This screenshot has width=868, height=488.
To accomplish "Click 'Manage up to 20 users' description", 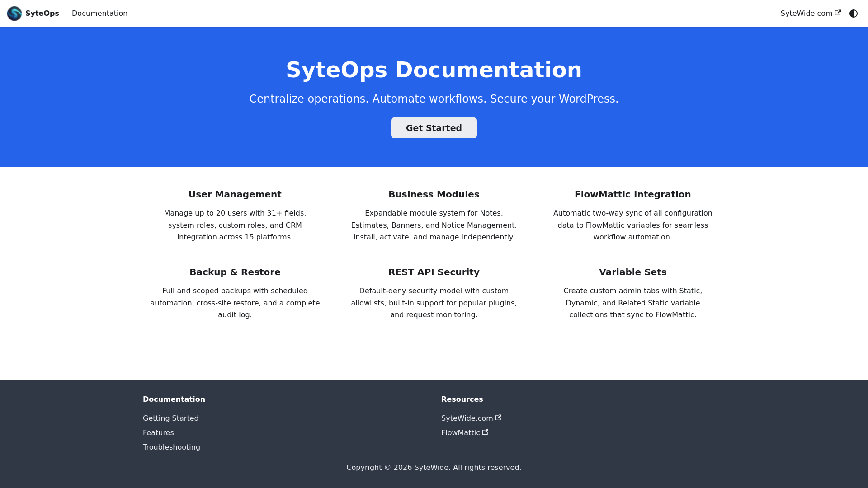I will click(x=235, y=225).
